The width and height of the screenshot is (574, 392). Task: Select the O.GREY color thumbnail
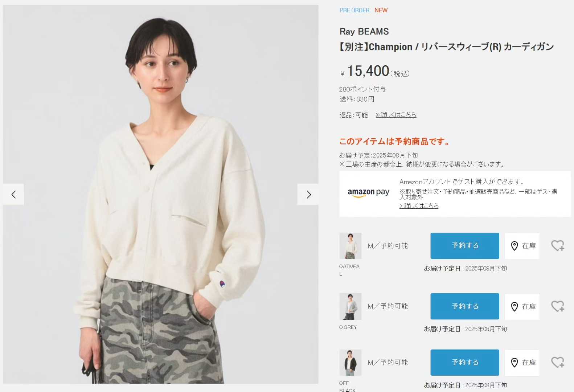[x=350, y=306]
